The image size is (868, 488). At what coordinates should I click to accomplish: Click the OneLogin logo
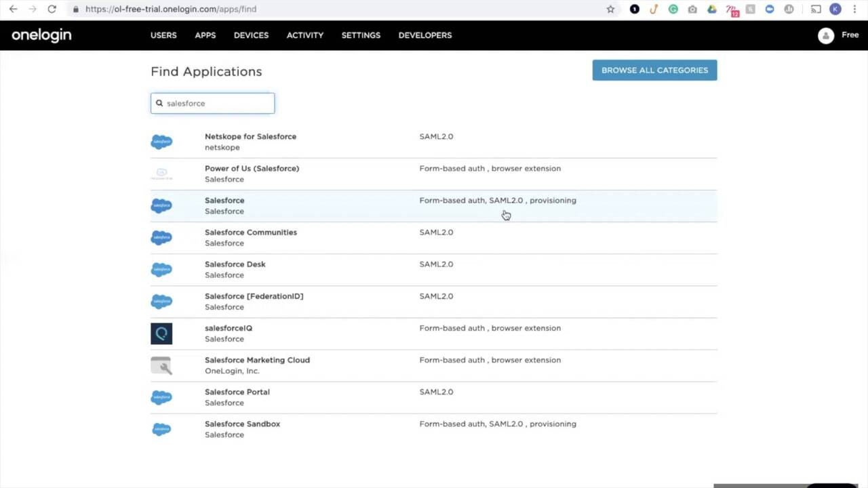point(41,35)
